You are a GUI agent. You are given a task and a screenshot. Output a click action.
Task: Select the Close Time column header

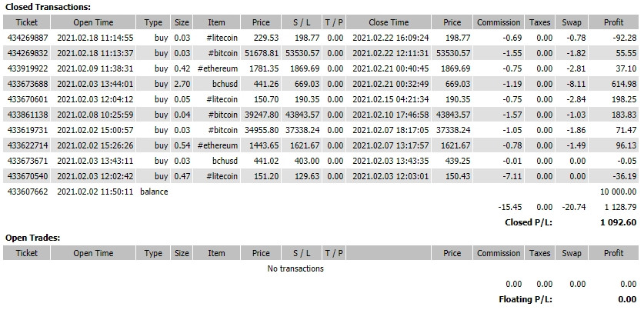[x=389, y=22]
